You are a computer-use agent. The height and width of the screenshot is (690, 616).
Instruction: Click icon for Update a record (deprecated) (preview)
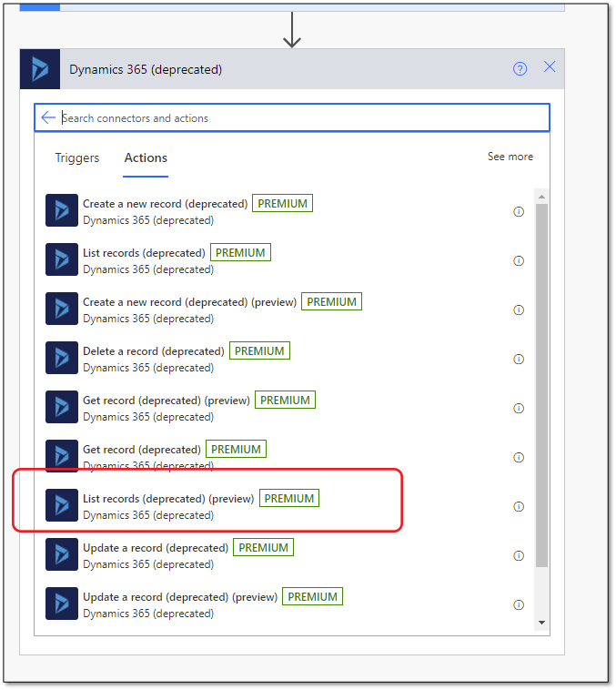62,604
